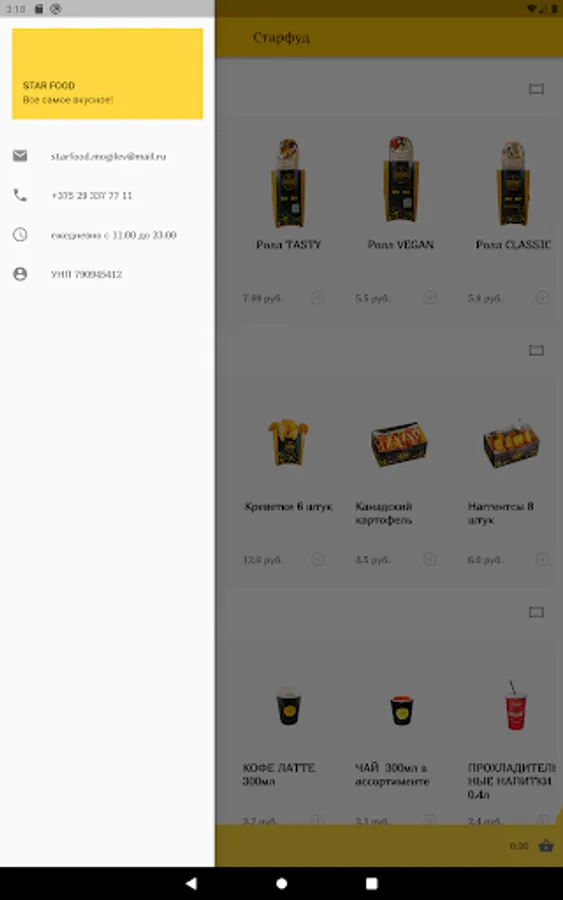
Task: Add Ролл VEGAN with plus icon
Action: click(x=429, y=297)
